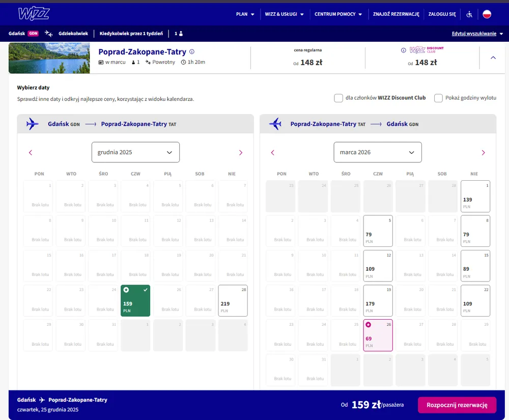Screen dimensions: 509x420
Task: Go to next month in outbound calendar
Action: 241,153
